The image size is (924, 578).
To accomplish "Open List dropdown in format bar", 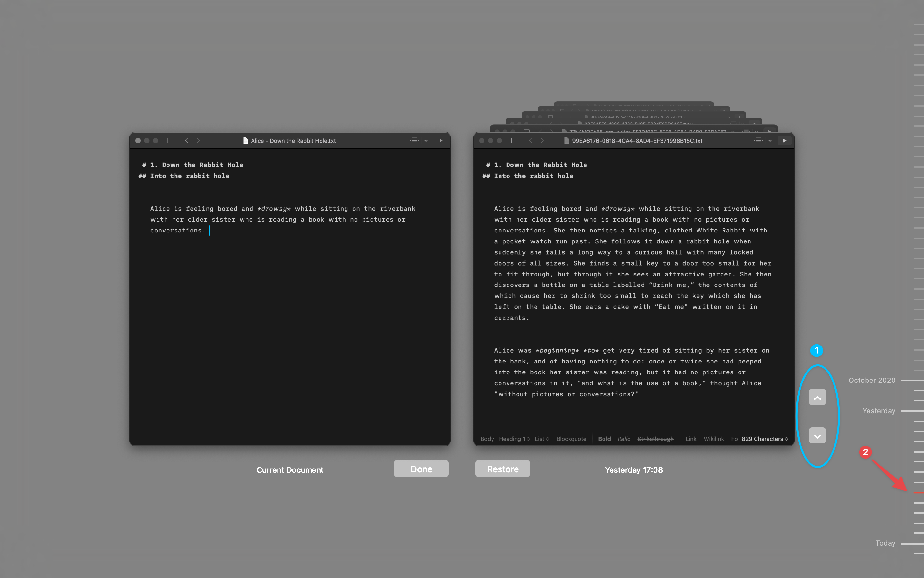I will pos(542,439).
